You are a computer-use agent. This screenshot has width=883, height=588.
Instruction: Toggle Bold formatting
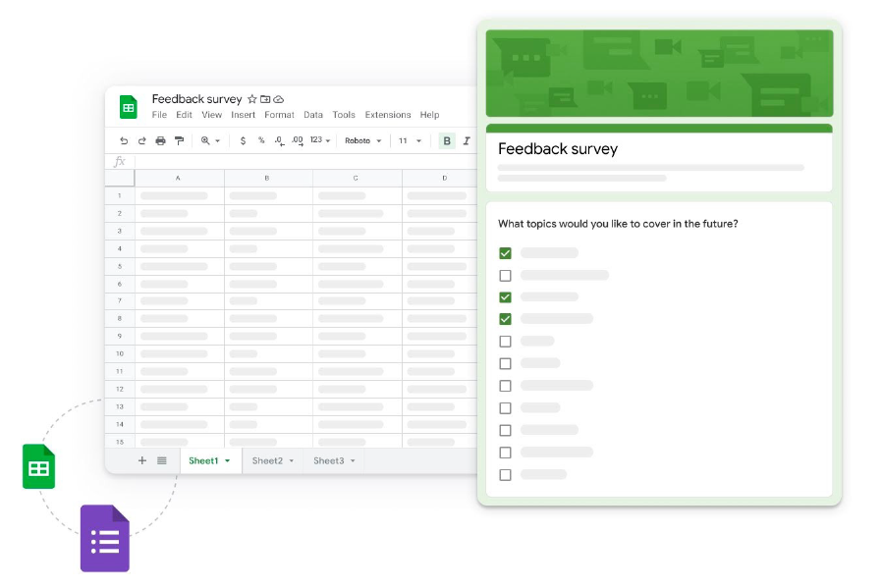447,140
